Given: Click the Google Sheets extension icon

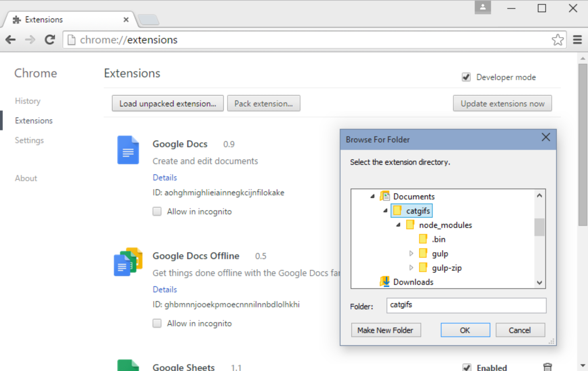Looking at the screenshot, I should [x=128, y=365].
